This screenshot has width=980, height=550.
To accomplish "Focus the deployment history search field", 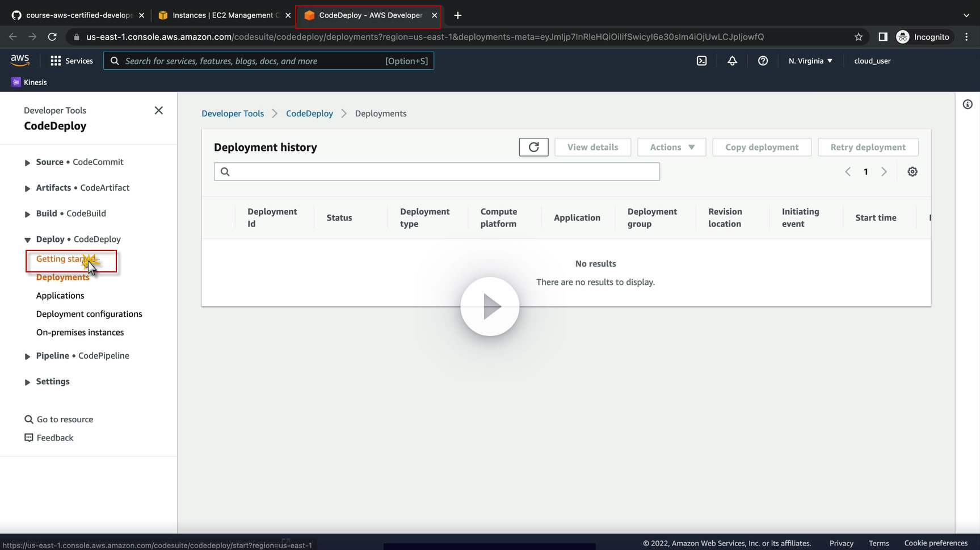I will pyautogui.click(x=437, y=172).
